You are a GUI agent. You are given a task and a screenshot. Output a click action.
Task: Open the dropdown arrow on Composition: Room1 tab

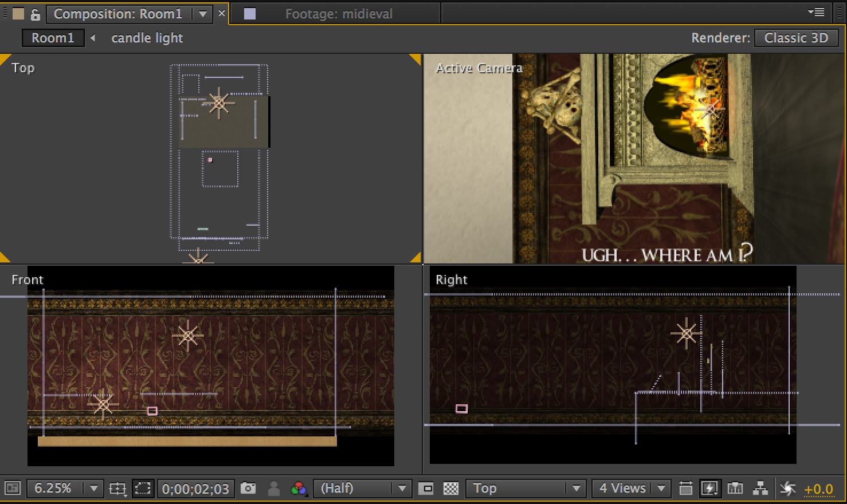[x=202, y=14]
